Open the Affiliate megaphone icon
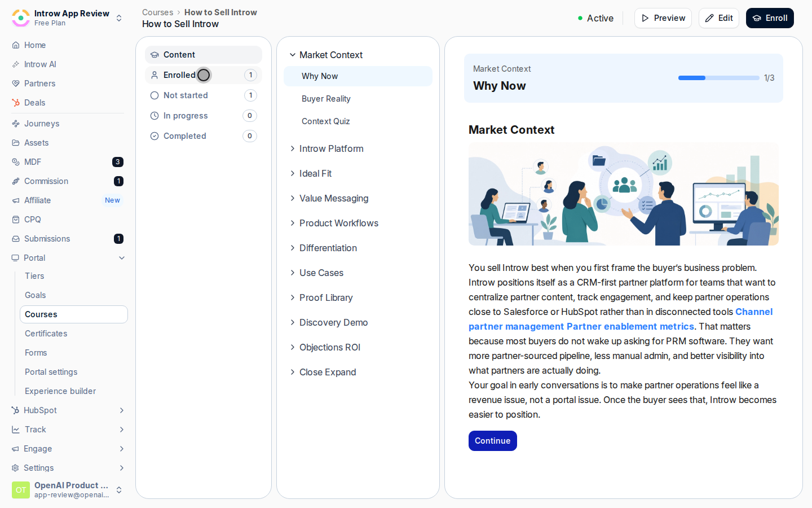The height and width of the screenshot is (508, 812). 16,200
